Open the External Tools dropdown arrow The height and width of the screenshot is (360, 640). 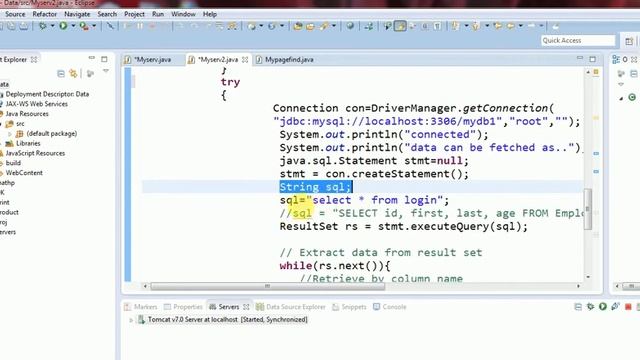tap(94, 26)
